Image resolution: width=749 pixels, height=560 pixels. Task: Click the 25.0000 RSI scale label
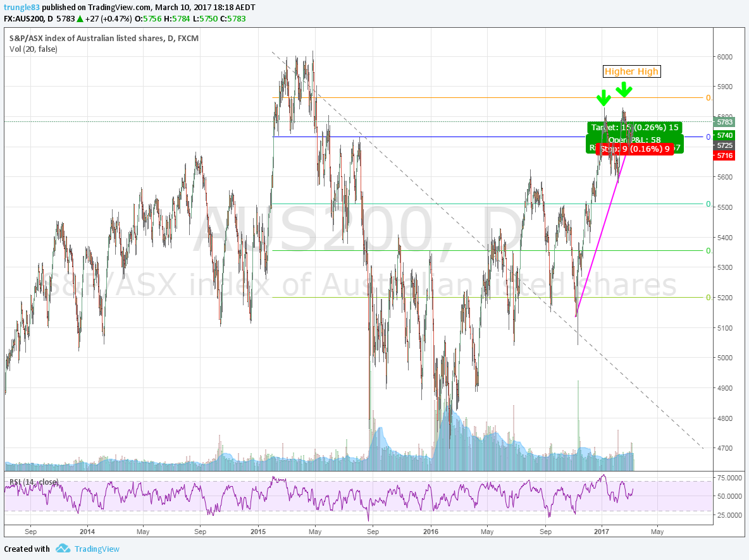coord(729,515)
